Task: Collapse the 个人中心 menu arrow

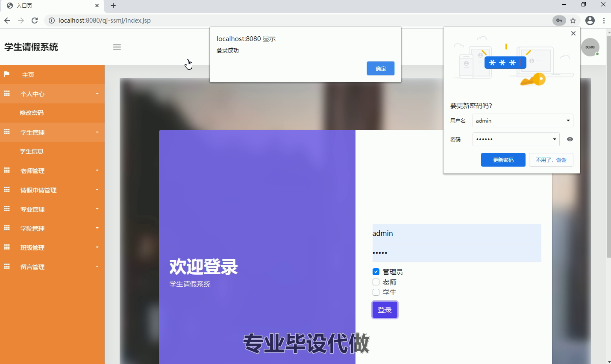Action: coord(97,94)
